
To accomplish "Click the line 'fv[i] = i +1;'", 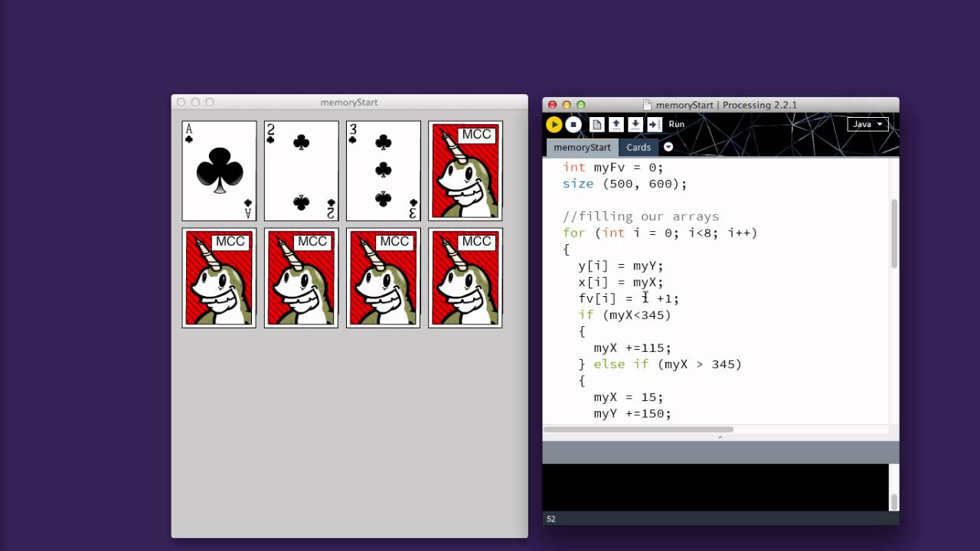I will (629, 298).
